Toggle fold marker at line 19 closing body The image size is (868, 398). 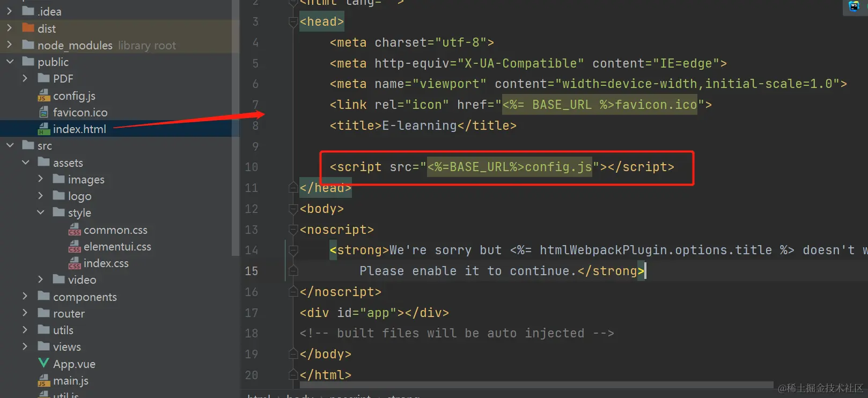pos(293,354)
